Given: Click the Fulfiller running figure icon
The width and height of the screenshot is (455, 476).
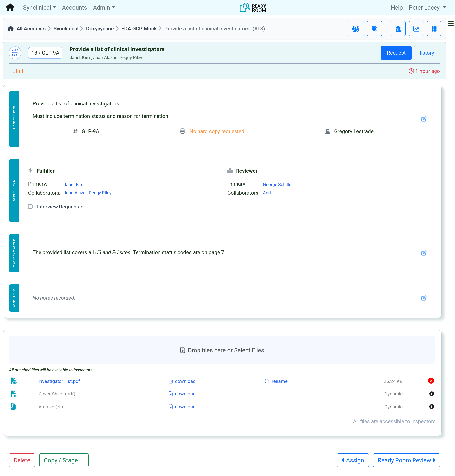Looking at the screenshot, I should [x=30, y=171].
